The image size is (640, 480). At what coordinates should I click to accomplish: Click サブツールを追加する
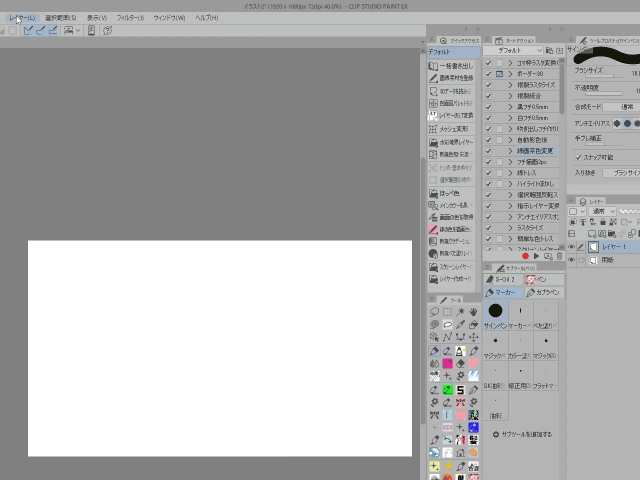coord(522,434)
